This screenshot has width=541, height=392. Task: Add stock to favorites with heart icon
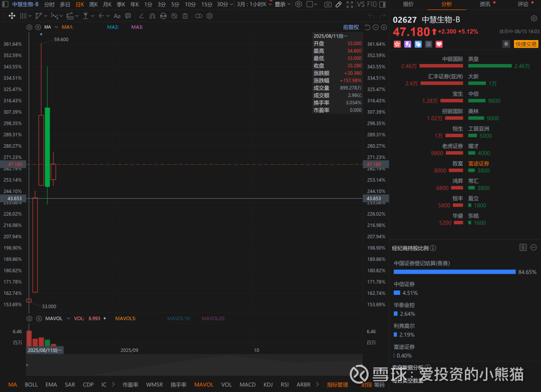pos(439,44)
